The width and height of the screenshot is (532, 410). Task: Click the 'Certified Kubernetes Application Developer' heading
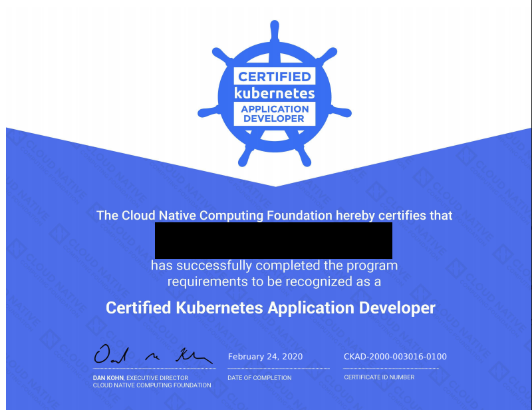(271, 307)
